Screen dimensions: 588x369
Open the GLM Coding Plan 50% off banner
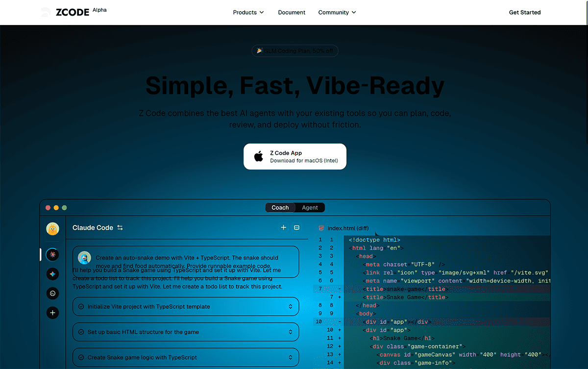(x=295, y=50)
